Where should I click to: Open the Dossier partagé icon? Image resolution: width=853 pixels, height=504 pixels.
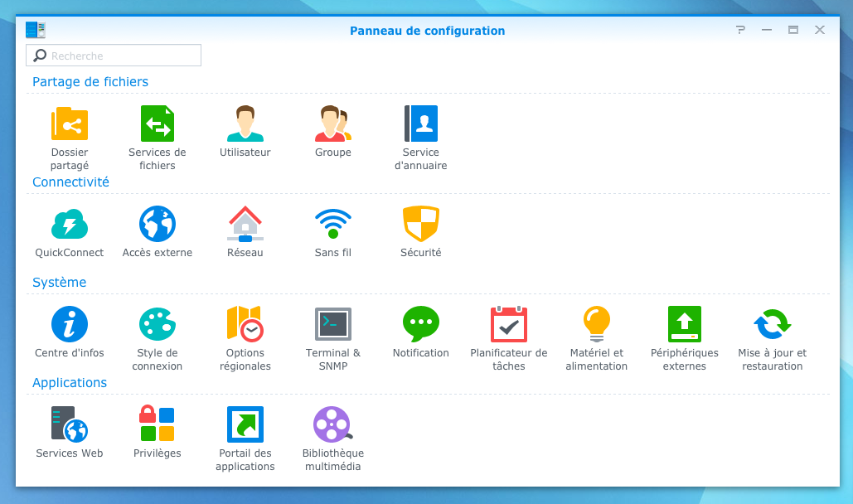[x=70, y=124]
